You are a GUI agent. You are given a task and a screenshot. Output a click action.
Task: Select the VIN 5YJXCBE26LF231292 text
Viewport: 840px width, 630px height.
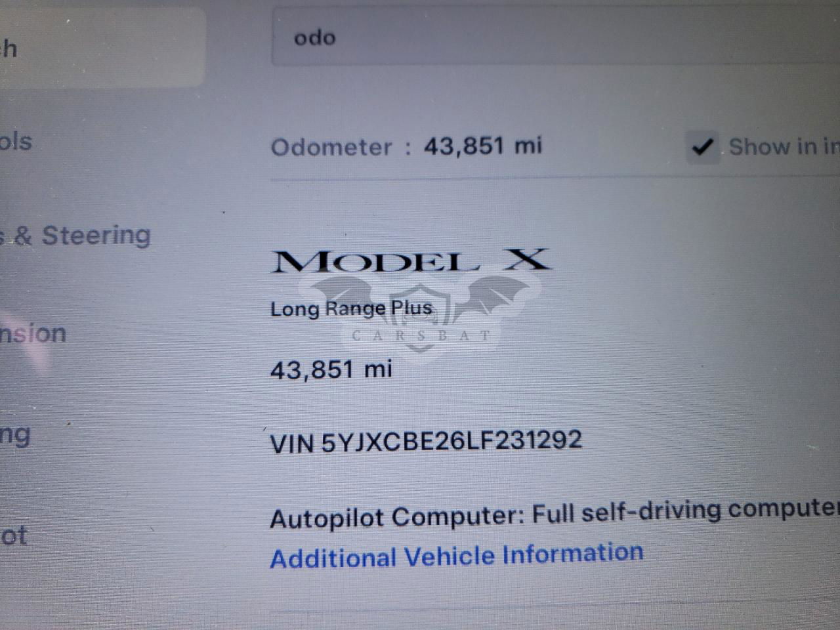426,441
